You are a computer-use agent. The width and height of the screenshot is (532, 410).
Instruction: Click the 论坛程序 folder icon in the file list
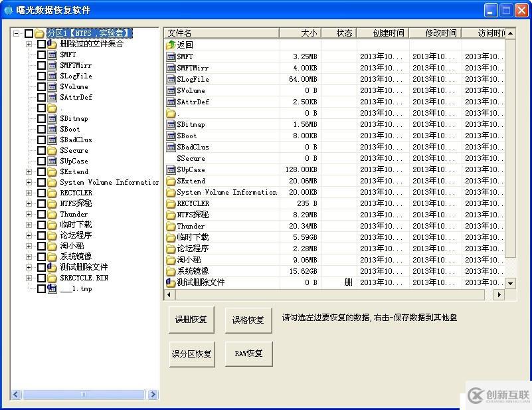(x=171, y=249)
